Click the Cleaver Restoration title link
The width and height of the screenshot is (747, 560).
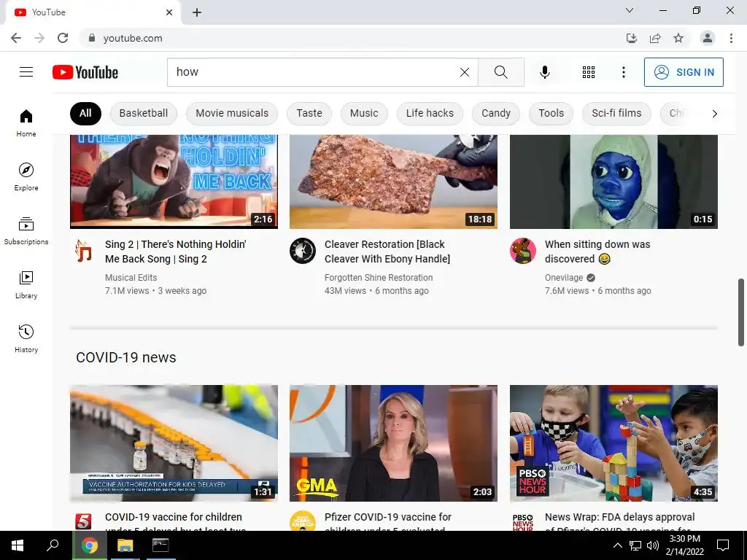387,252
